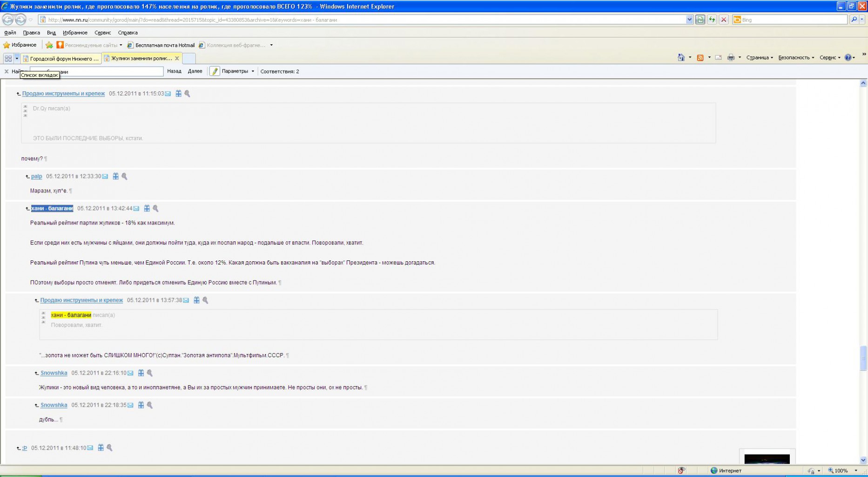The height and width of the screenshot is (477, 868).
Task: Open the Вид menu
Action: pyautogui.click(x=51, y=33)
